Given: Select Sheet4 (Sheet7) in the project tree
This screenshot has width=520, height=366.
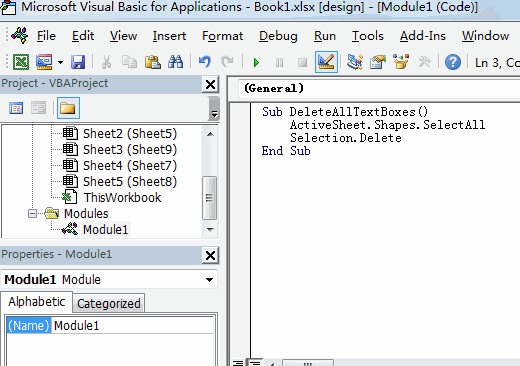Looking at the screenshot, I should click(130, 166).
